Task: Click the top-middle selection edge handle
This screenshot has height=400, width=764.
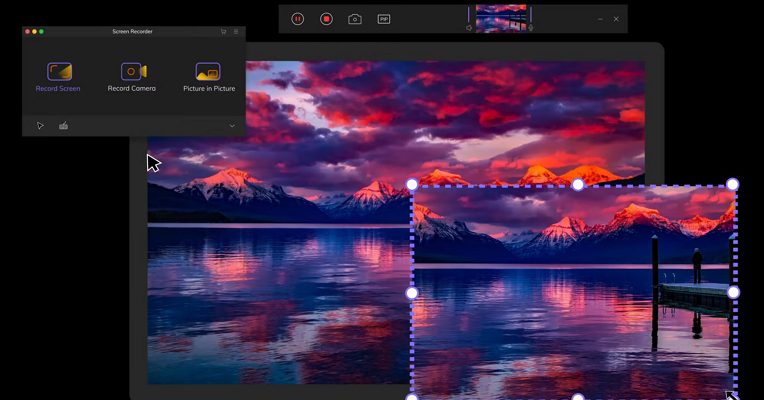Action: pyautogui.click(x=577, y=184)
